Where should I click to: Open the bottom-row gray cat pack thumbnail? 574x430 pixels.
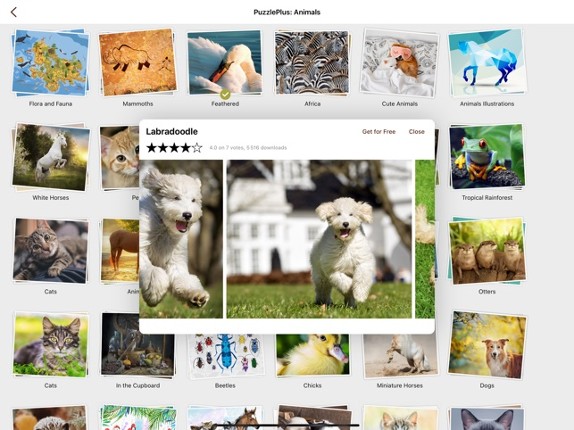pyautogui.click(x=487, y=418)
